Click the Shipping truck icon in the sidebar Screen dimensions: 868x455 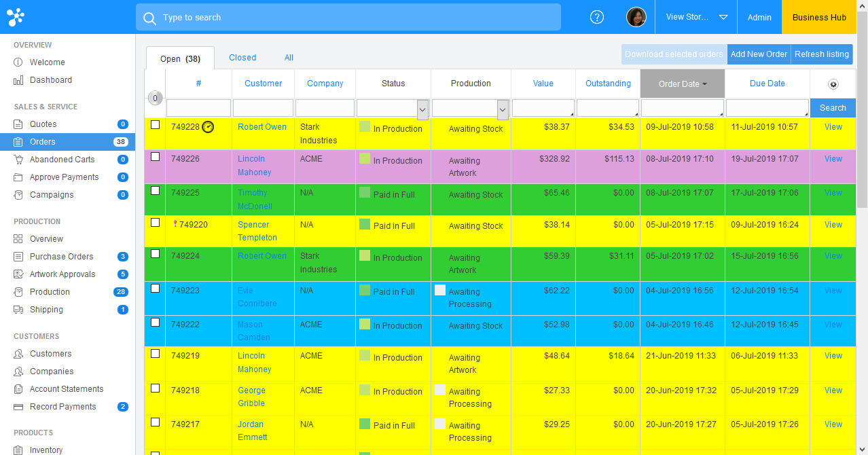(18, 310)
